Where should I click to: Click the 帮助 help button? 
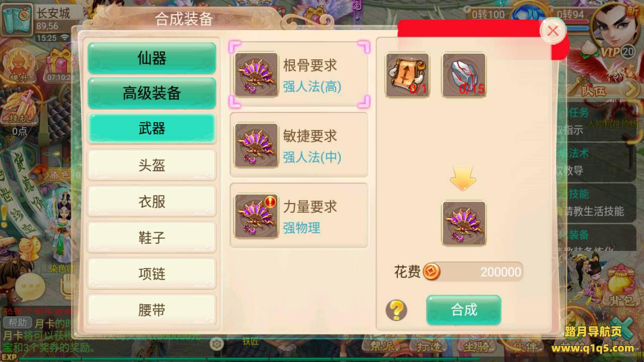18,322
